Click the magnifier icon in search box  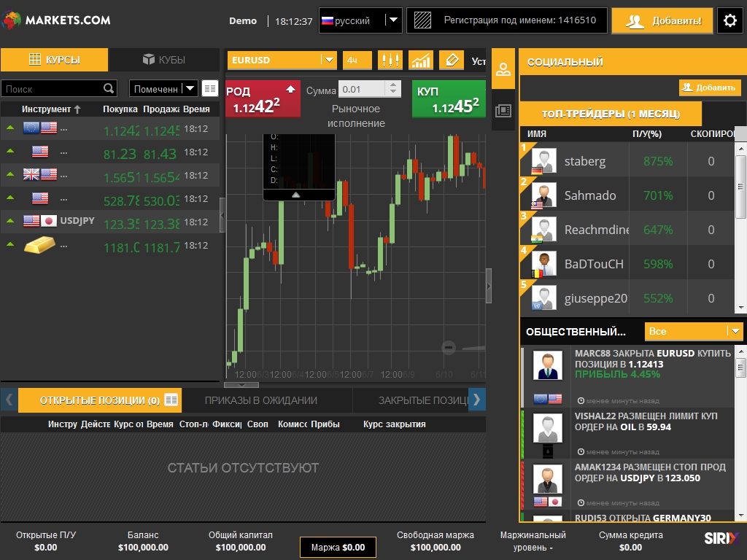109,89
